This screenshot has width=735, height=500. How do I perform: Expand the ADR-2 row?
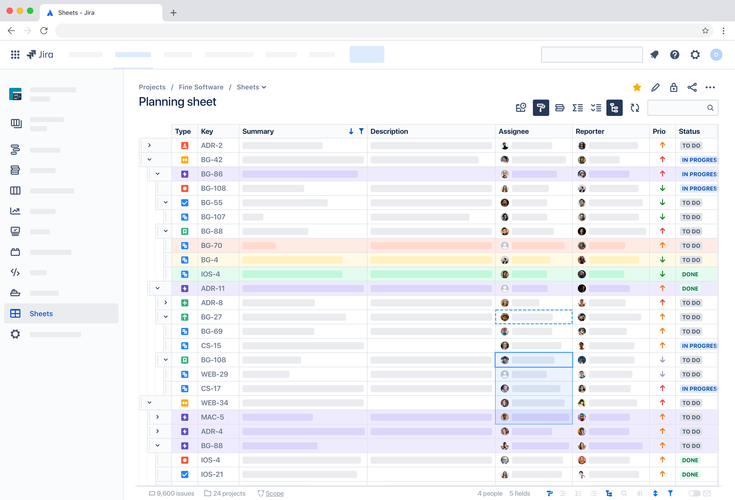(x=149, y=145)
